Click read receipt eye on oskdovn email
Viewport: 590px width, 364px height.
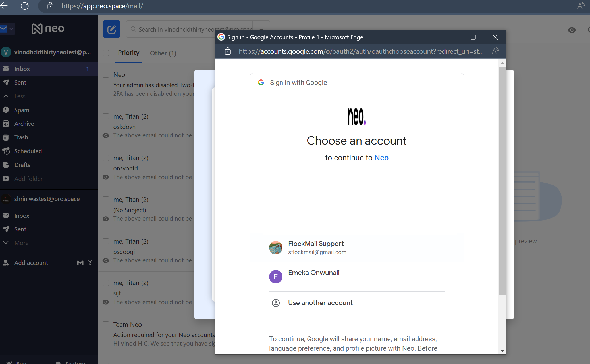pyautogui.click(x=106, y=135)
